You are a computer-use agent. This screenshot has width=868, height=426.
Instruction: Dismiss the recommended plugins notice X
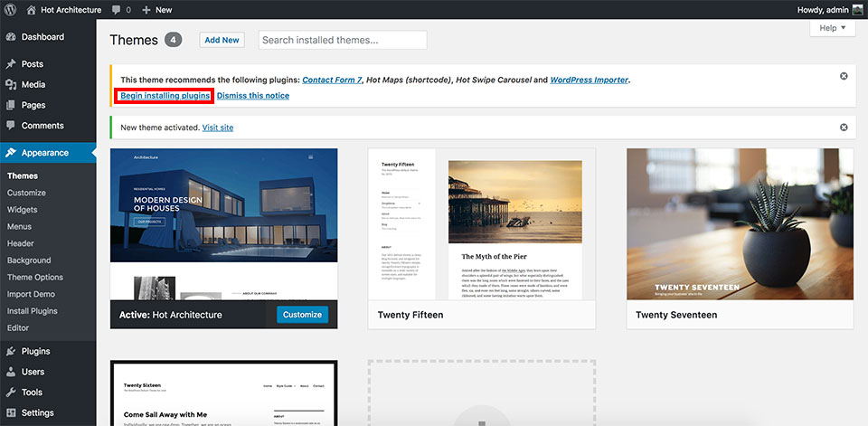pos(844,76)
